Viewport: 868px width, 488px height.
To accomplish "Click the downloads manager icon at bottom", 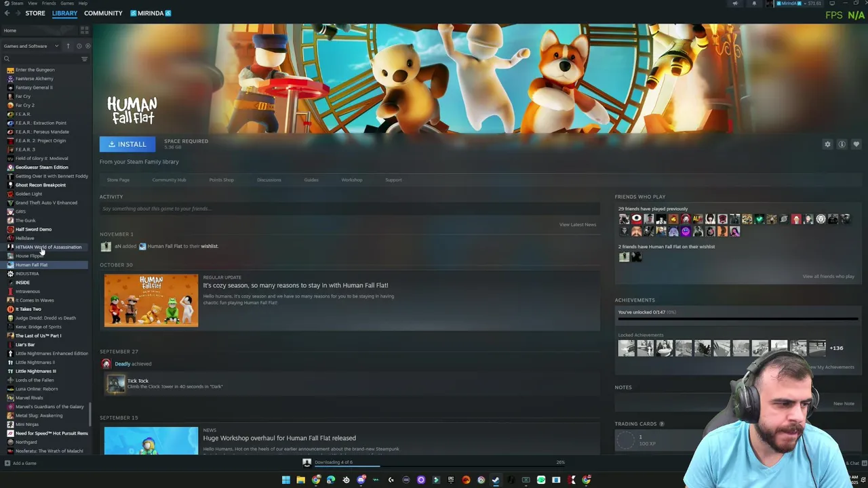I will (x=307, y=462).
